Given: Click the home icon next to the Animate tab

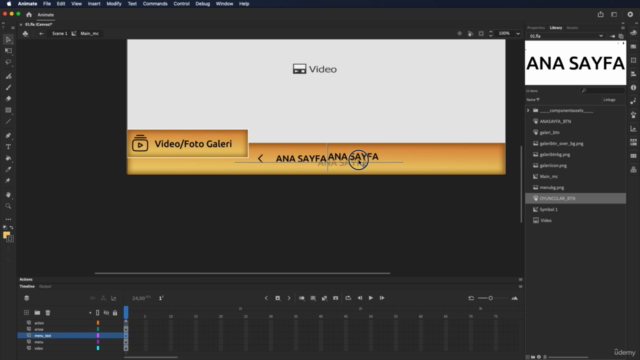Looking at the screenshot, I should (29, 15).
